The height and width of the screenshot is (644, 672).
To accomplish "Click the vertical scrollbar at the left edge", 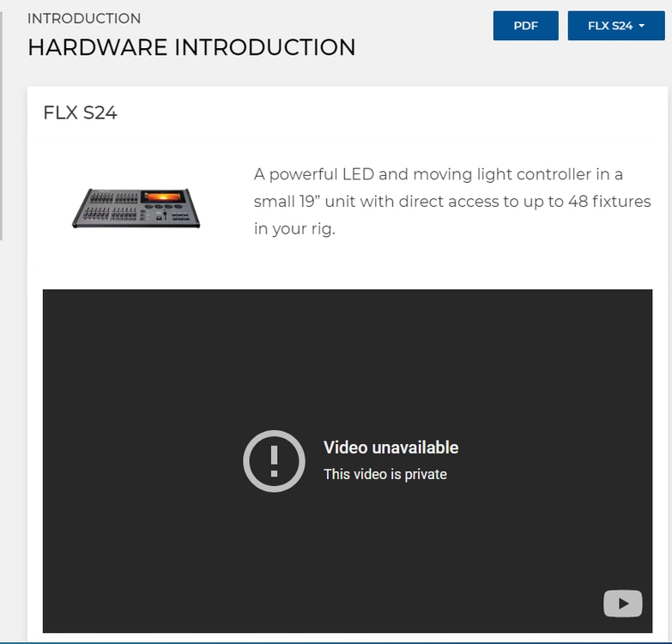I will (x=1, y=126).
